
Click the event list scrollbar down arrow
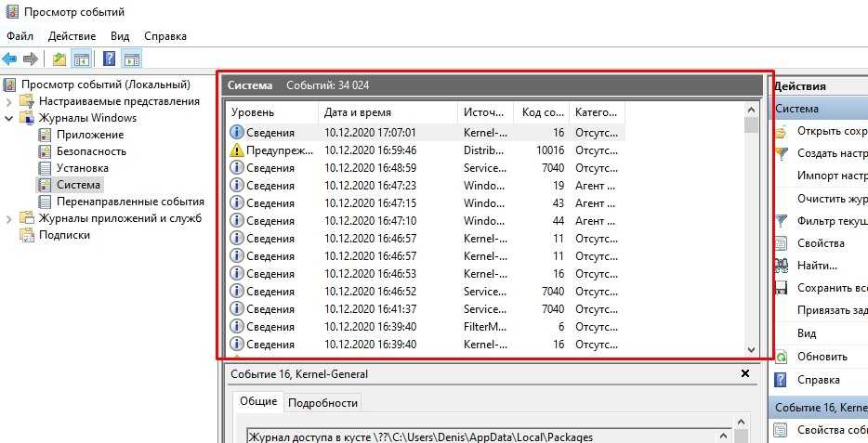[751, 349]
